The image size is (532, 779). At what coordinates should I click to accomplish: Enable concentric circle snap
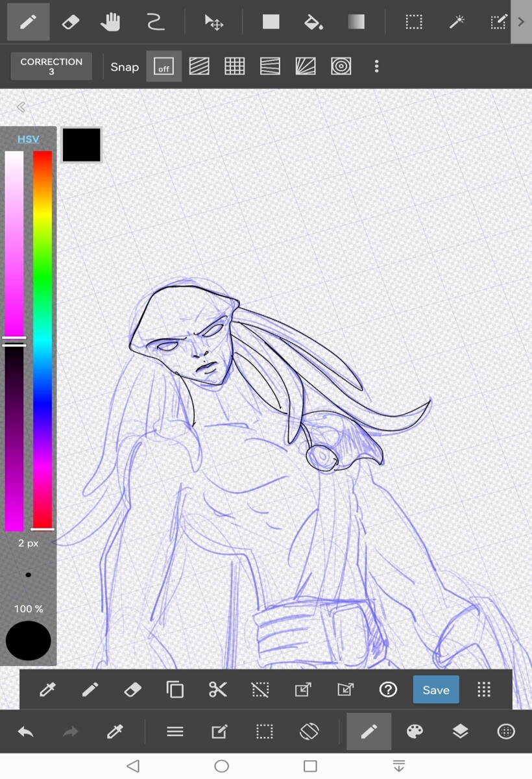(341, 66)
